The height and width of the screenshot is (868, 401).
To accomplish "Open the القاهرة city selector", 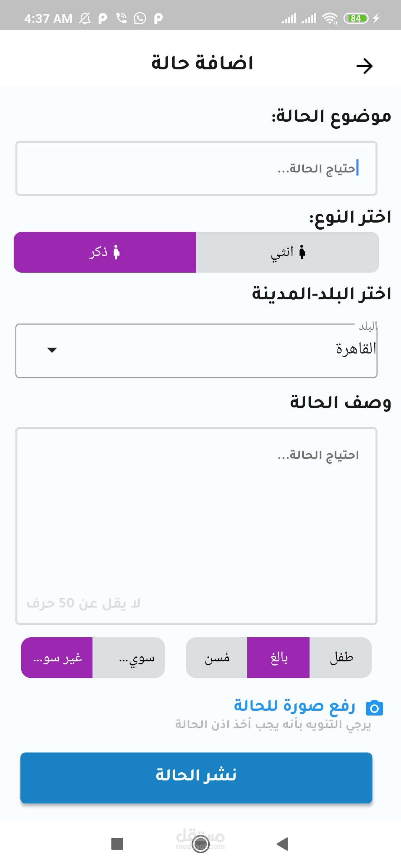I will pos(196,351).
